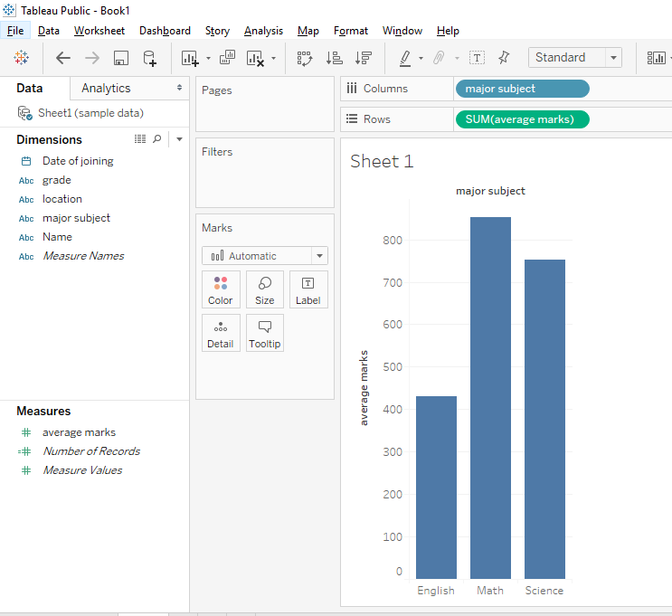The width and height of the screenshot is (672, 616).
Task: Click the Tooltip button in Marks
Action: coord(265,333)
